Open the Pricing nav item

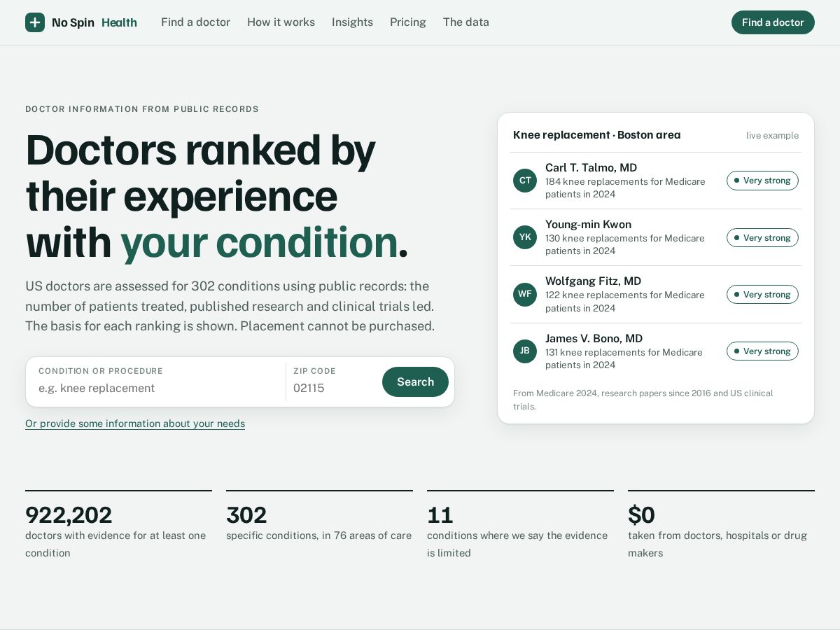click(408, 22)
